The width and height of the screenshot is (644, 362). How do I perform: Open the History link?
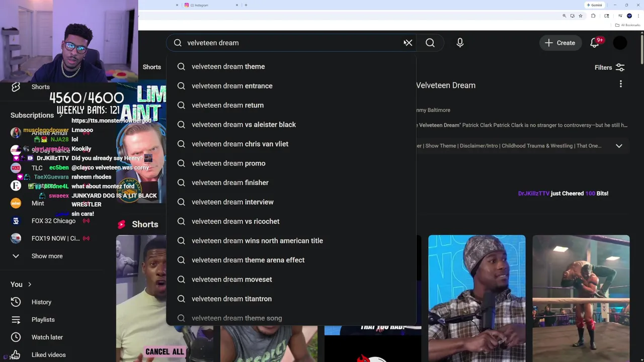(x=41, y=302)
